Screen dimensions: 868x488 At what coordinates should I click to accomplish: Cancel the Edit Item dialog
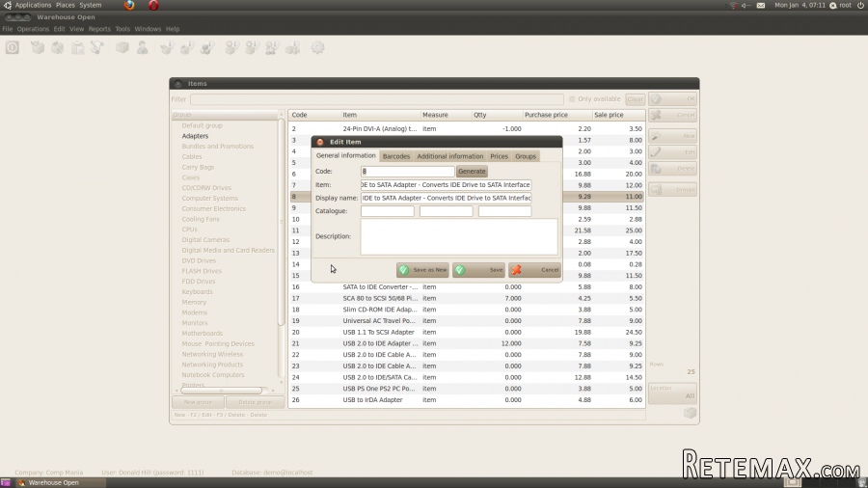(534, 270)
